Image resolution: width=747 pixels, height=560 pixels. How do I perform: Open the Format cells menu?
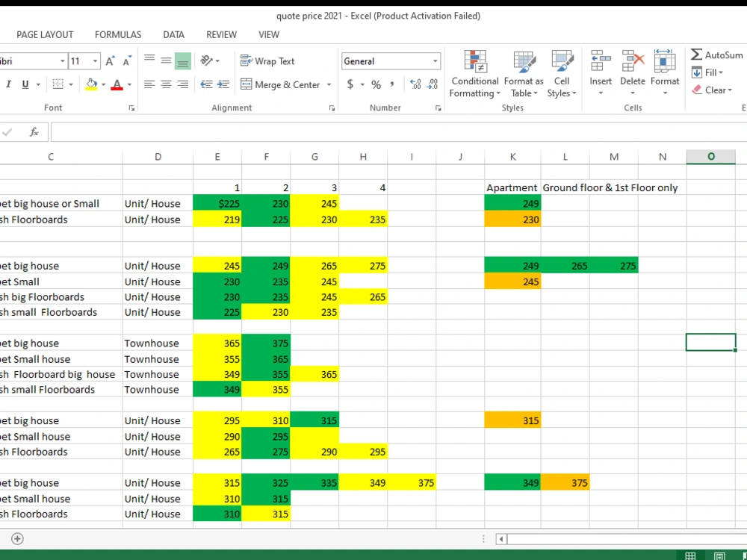coord(665,73)
